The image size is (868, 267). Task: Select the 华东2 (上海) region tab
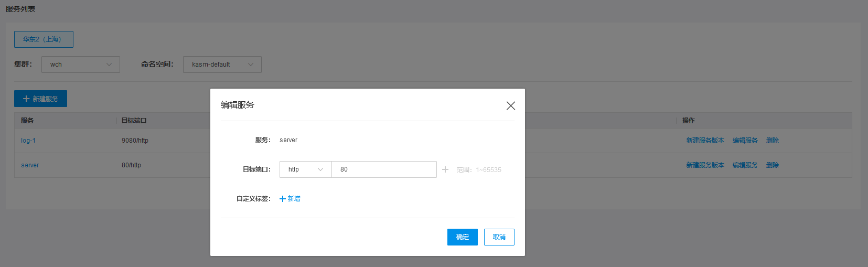[x=44, y=39]
